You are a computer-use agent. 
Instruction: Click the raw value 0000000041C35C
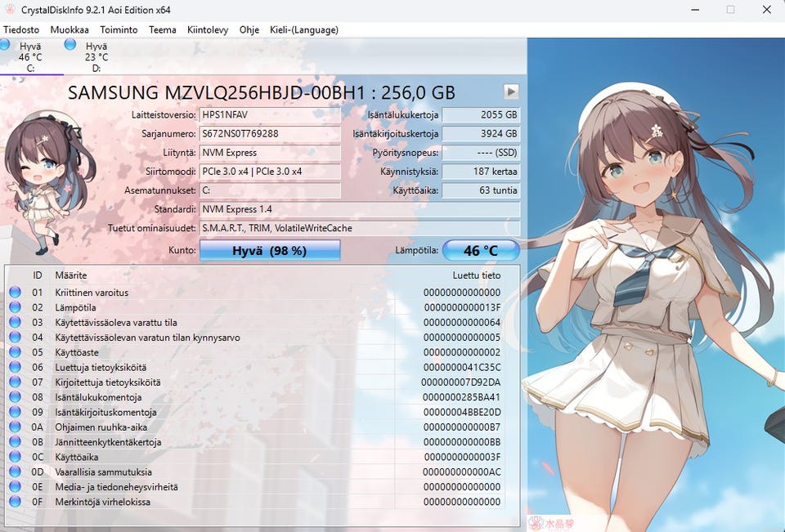(462, 368)
